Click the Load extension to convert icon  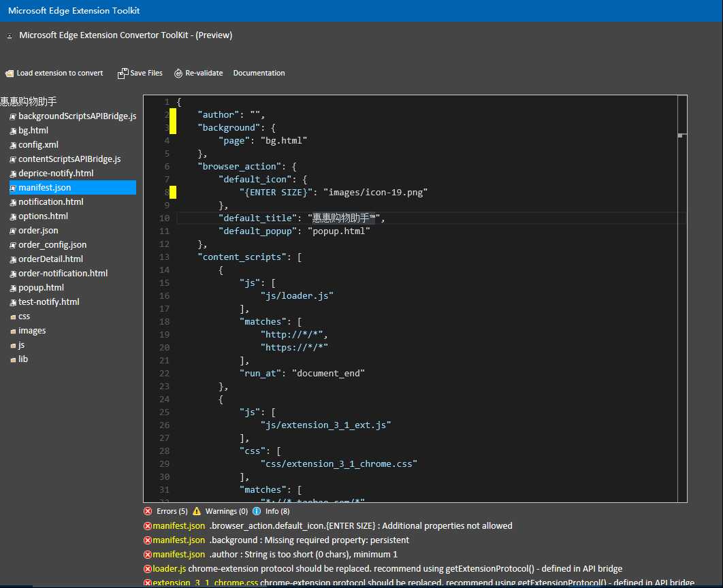click(10, 73)
